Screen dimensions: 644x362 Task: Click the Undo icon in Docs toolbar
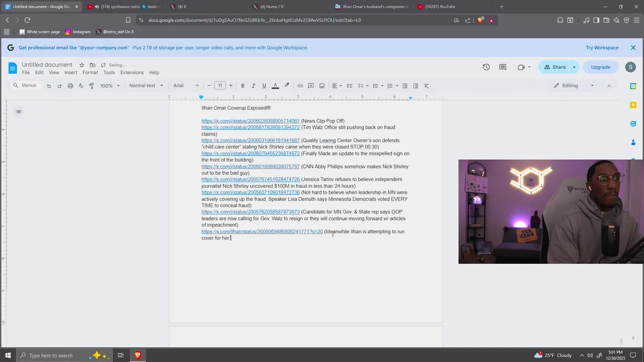pos(49,86)
